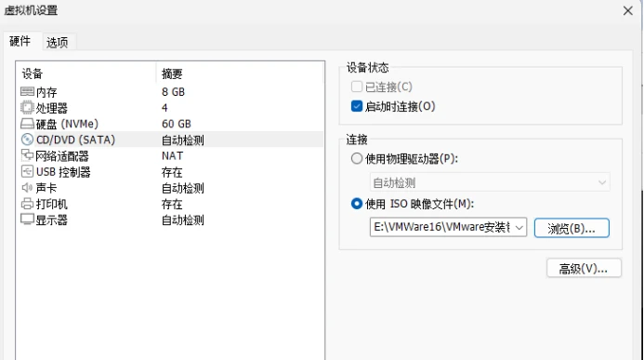Select the 硬盘 (NVMe) row label
The image size is (644, 360).
click(x=67, y=124)
